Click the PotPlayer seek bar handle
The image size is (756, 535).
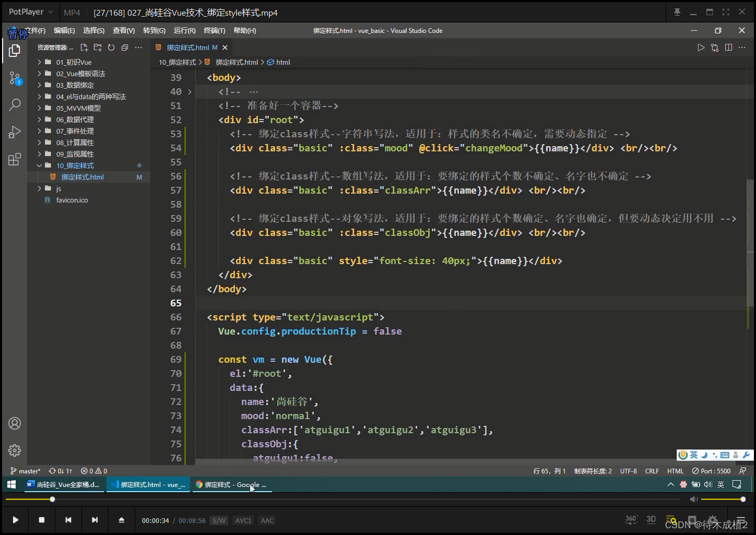[52, 500]
